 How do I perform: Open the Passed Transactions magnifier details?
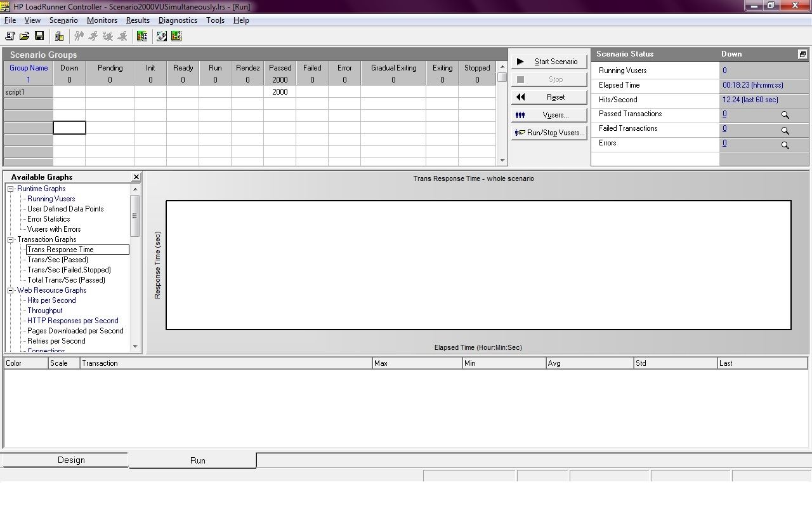point(785,115)
